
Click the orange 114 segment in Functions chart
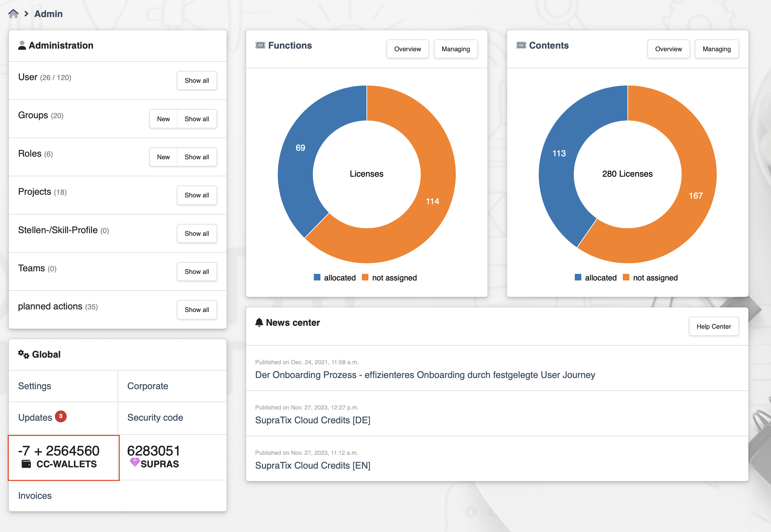coord(433,201)
